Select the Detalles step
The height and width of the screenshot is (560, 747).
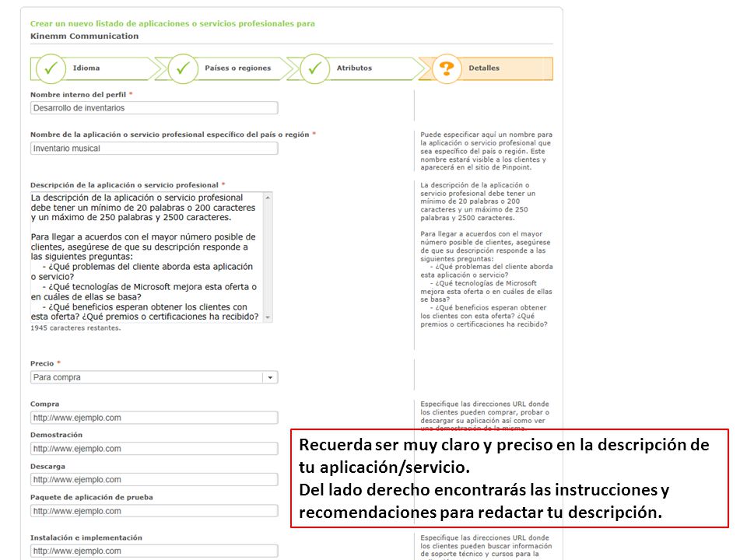[484, 68]
